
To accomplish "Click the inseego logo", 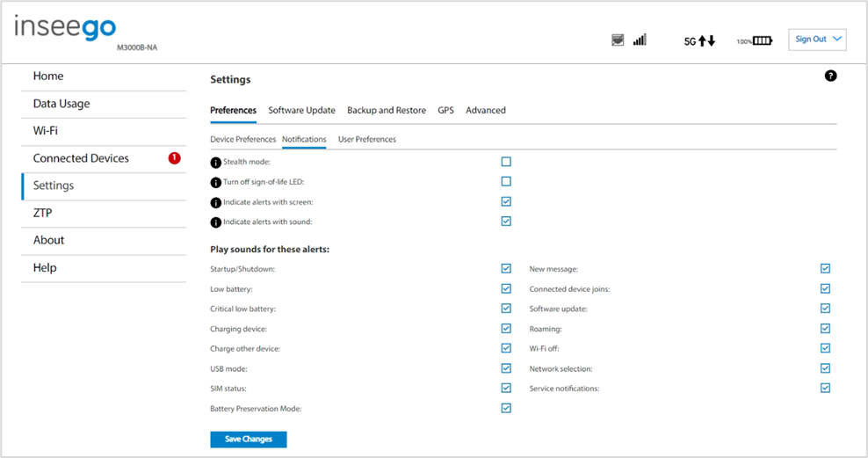I will click(x=65, y=27).
